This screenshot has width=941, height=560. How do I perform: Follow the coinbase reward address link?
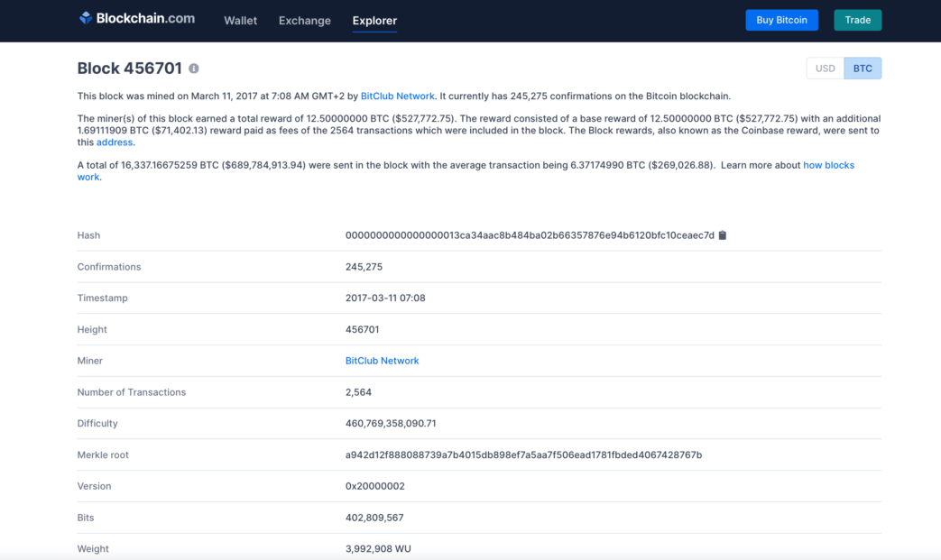click(x=115, y=142)
